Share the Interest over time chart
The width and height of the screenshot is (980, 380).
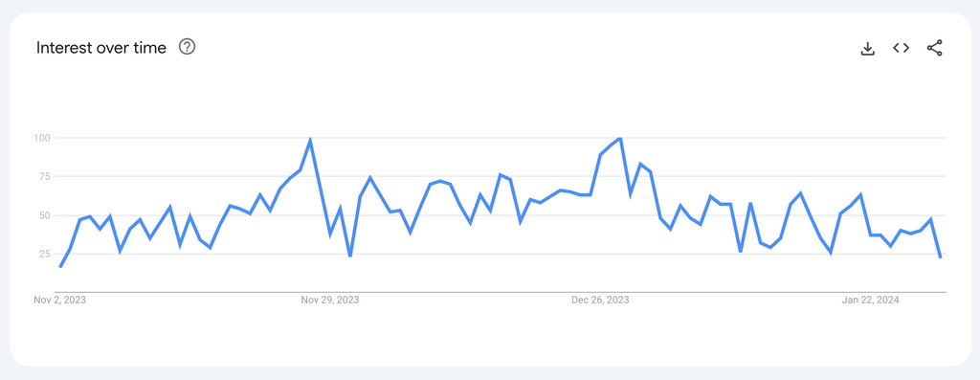click(x=934, y=48)
